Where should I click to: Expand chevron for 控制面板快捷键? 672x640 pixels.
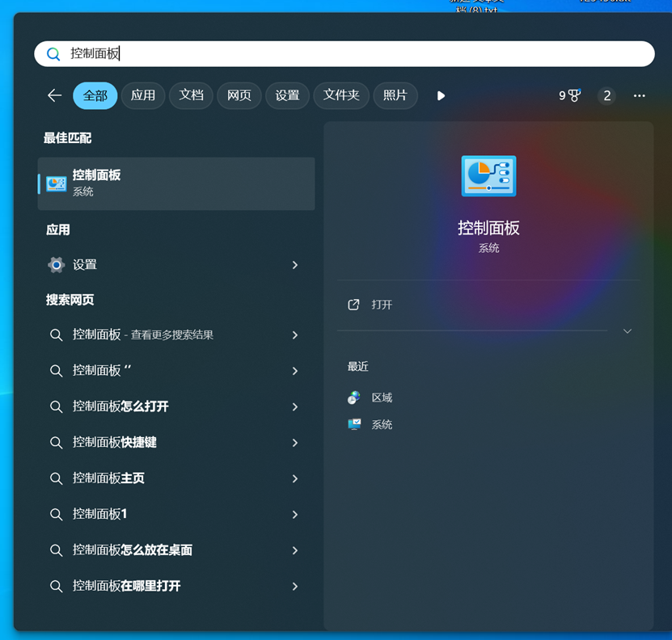[295, 443]
